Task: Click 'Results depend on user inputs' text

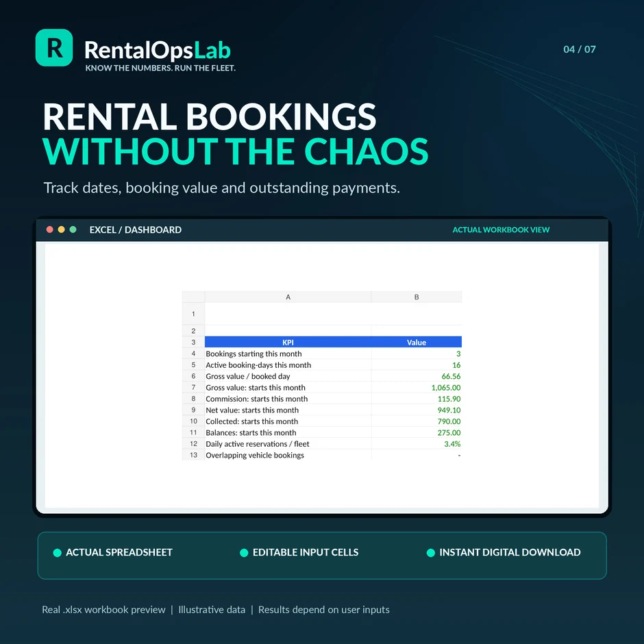Action: (x=323, y=610)
